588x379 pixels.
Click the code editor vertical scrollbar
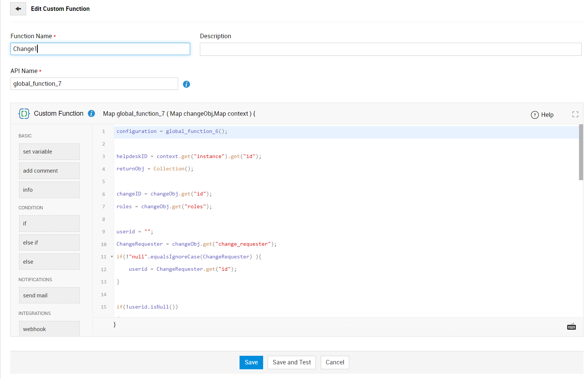pos(581,152)
